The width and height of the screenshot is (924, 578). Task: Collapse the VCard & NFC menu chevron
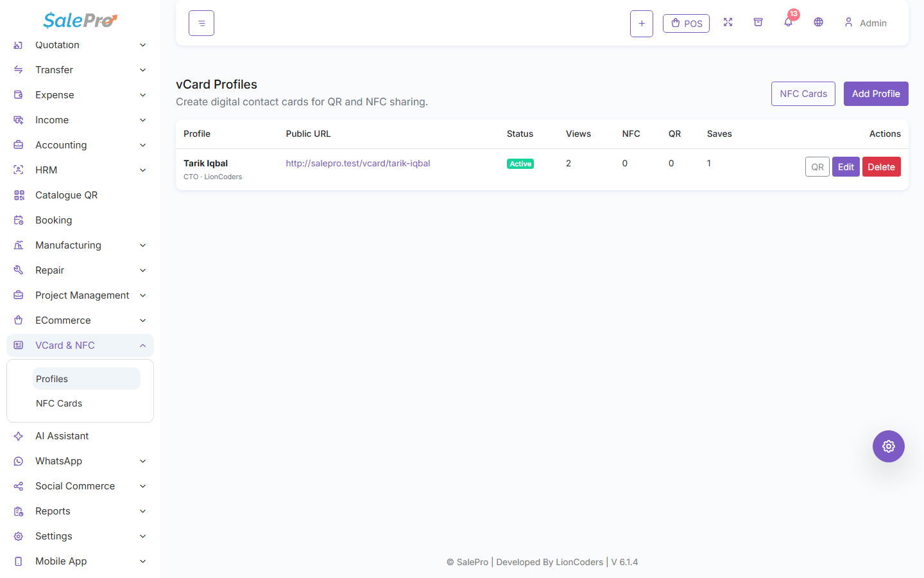coord(143,346)
